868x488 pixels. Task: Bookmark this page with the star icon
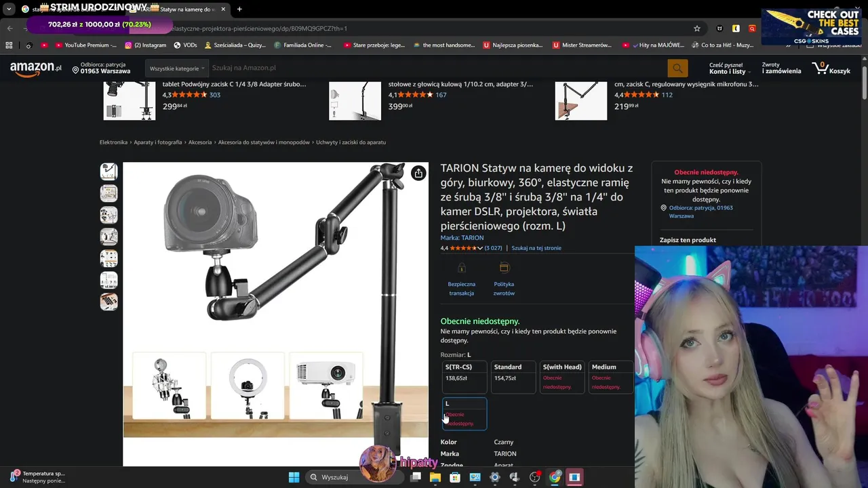coord(696,28)
